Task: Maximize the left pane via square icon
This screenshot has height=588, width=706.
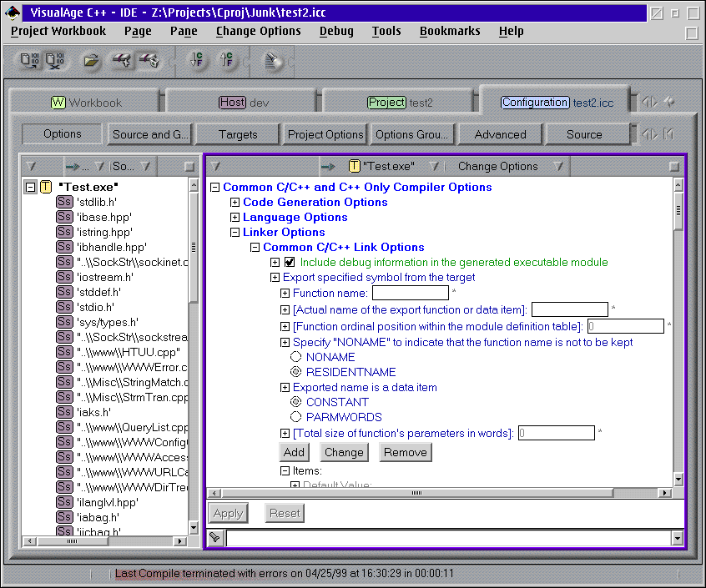Action: pos(189,167)
